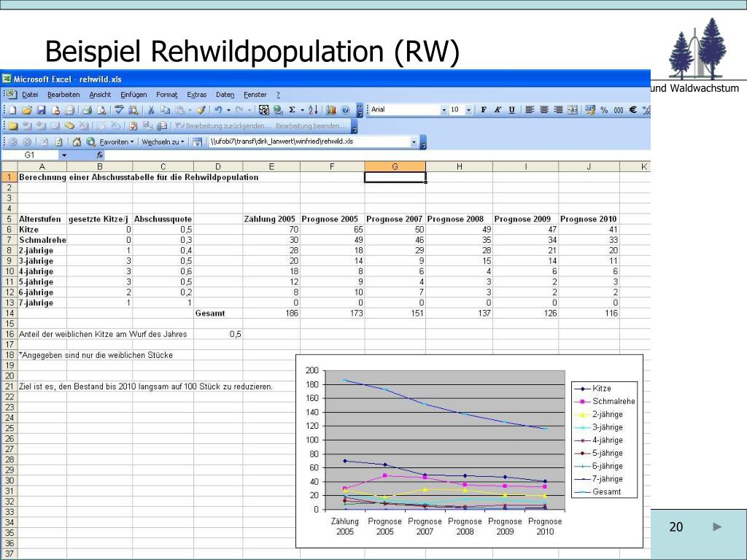Viewport: 747px width, 560px height.
Task: Expand the Arial font name dropdown
Action: (x=444, y=110)
